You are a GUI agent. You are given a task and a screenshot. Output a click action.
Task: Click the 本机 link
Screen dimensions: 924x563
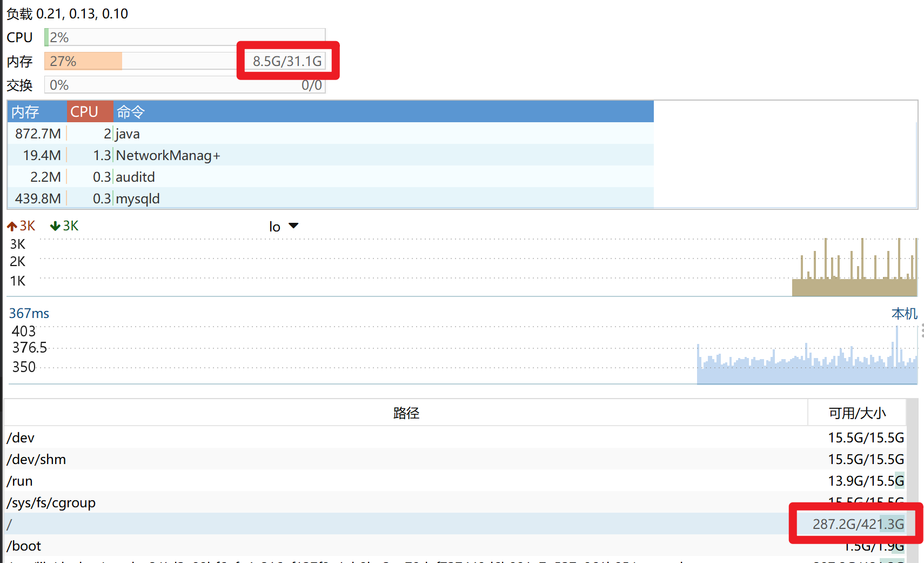coord(904,314)
